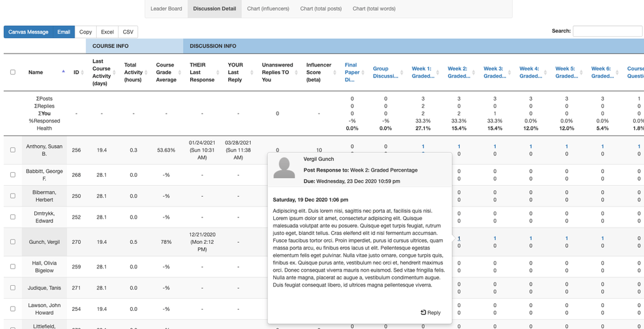Screen dimensions: 644x329
Task: Open Gunch's Week 4 post count link
Action: [531, 238]
